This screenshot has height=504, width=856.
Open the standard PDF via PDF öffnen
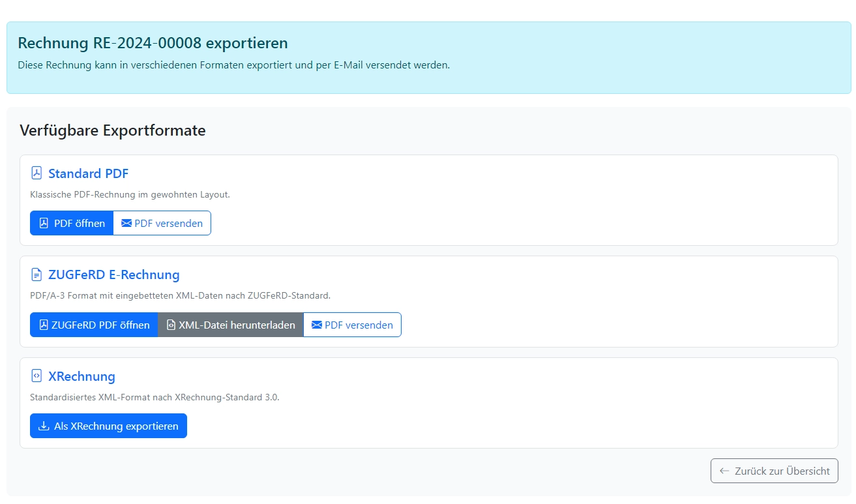[x=72, y=223]
